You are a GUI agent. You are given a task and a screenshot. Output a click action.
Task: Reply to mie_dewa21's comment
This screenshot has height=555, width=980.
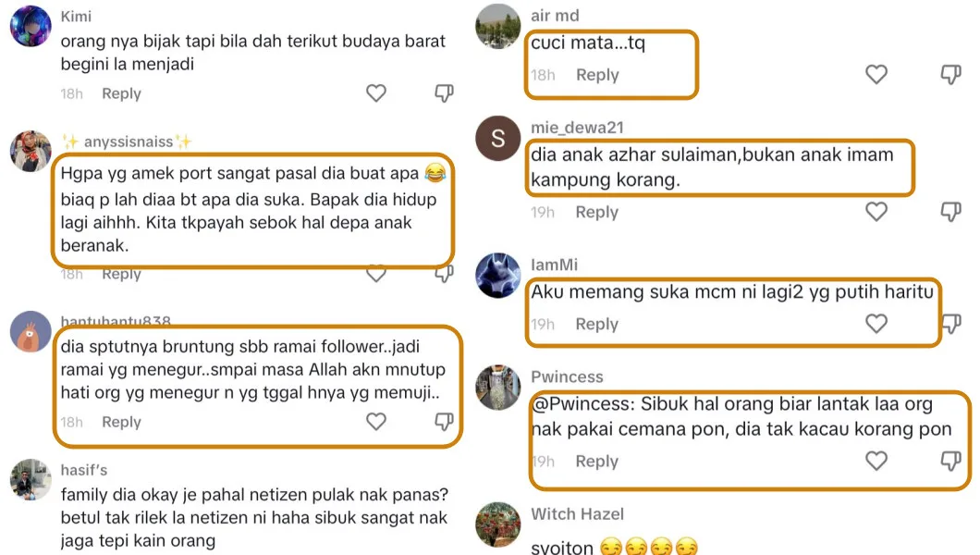(x=597, y=213)
